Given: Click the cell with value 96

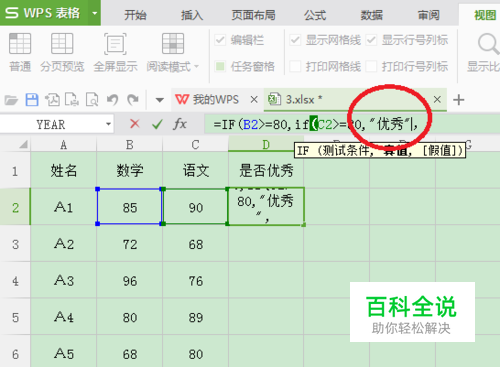Looking at the screenshot, I should (x=130, y=281).
